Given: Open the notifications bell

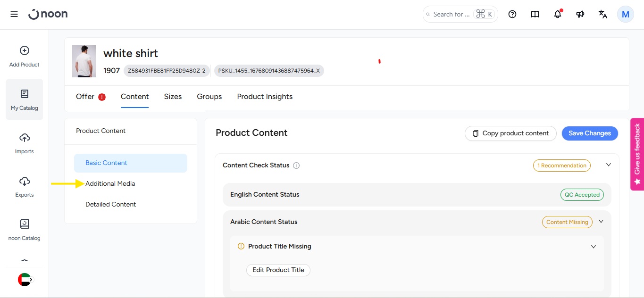Looking at the screenshot, I should coord(558,14).
